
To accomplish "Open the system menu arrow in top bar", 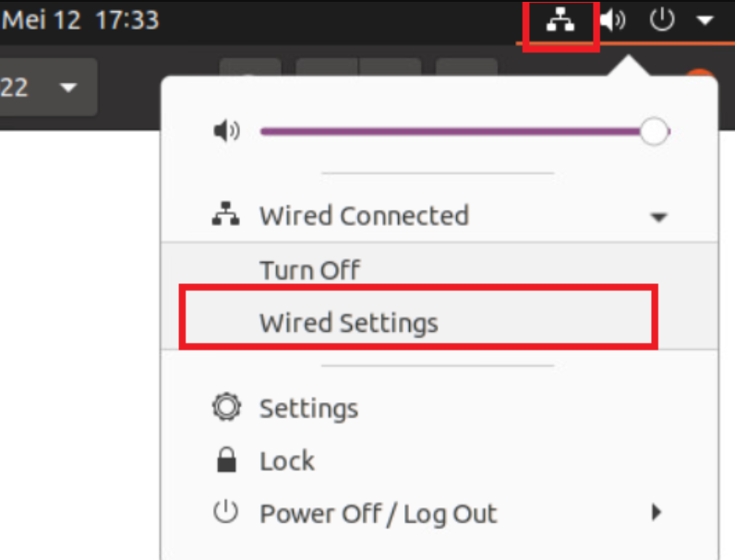I will pyautogui.click(x=705, y=20).
